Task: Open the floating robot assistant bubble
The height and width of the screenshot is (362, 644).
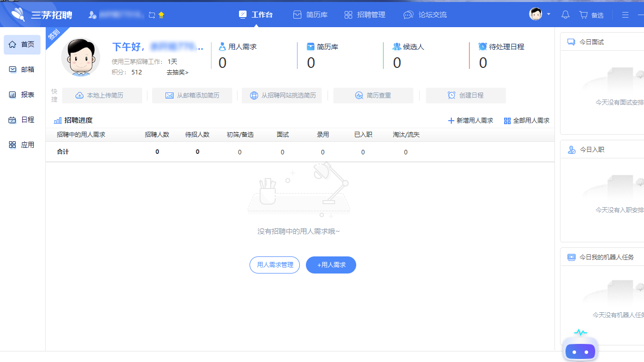Action: point(580,351)
